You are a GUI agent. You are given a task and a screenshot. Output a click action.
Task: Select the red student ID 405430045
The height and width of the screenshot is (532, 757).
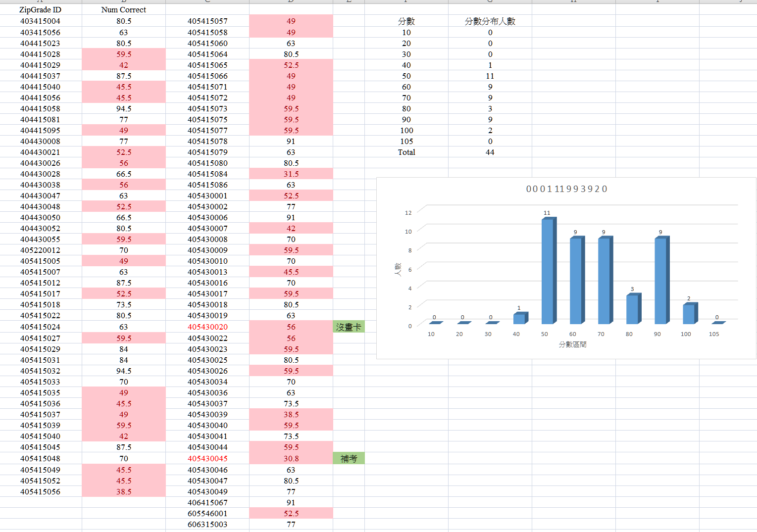pos(207,459)
